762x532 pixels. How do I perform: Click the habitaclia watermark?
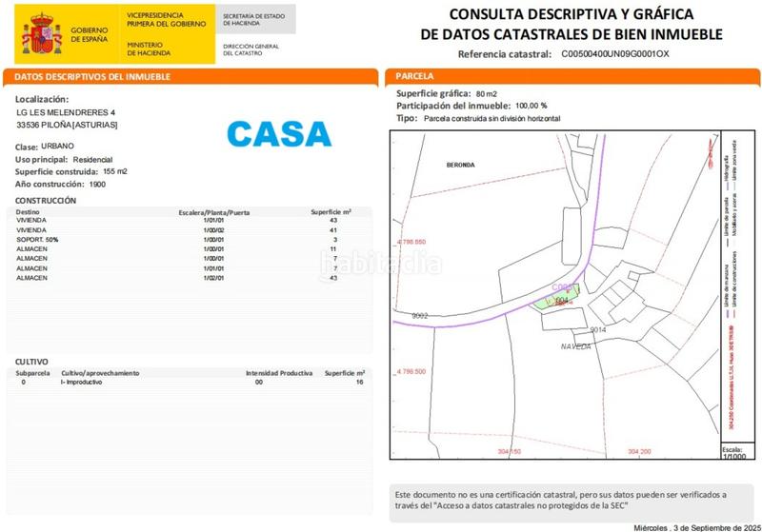(x=380, y=269)
